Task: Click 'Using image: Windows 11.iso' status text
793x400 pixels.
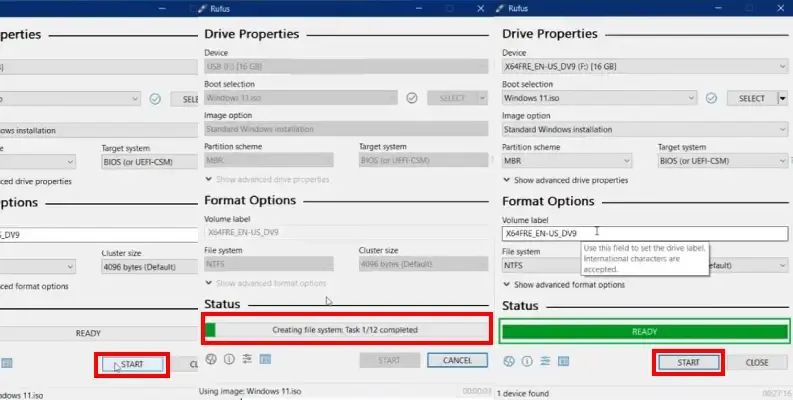Action: point(250,391)
